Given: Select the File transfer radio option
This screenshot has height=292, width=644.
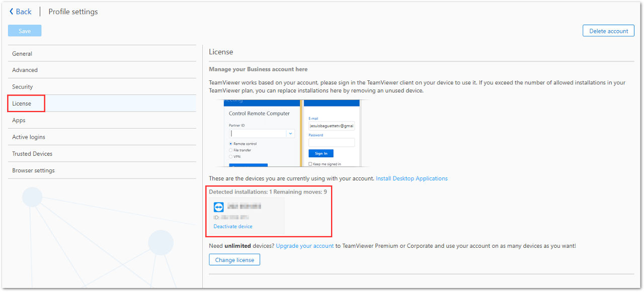Looking at the screenshot, I should pyautogui.click(x=231, y=150).
